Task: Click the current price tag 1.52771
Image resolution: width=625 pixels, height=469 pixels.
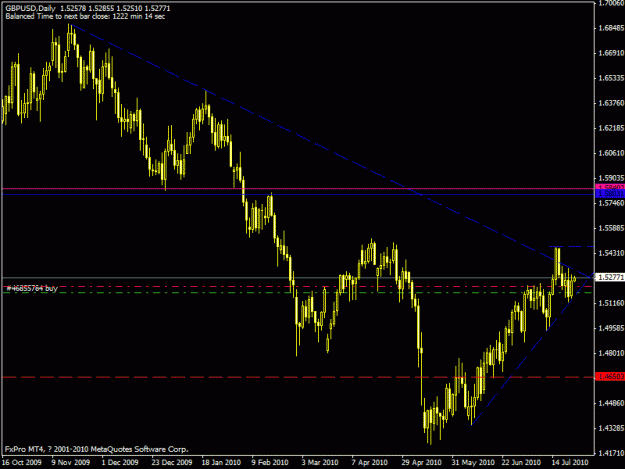Action: pos(609,277)
